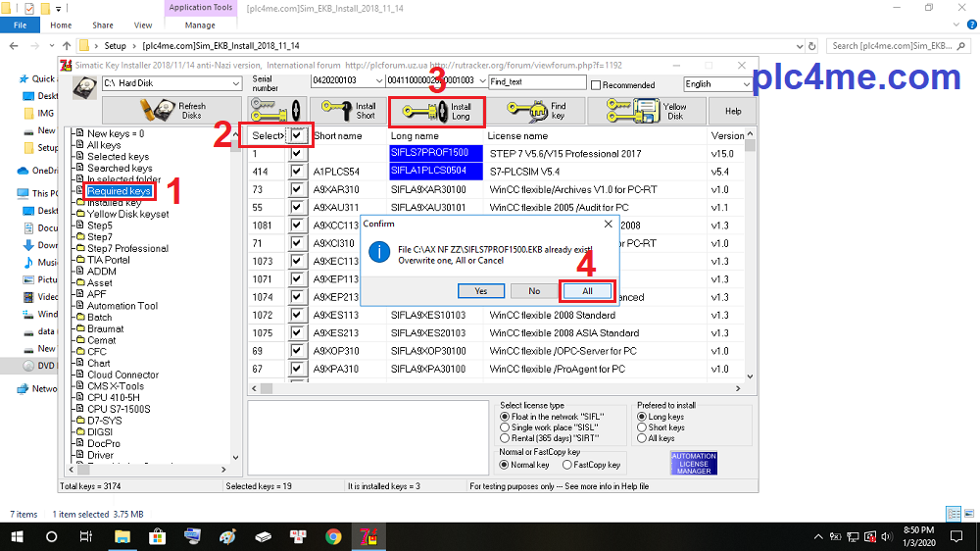Click Windows Start button in taskbar
This screenshot has width=980, height=551.
point(17,536)
